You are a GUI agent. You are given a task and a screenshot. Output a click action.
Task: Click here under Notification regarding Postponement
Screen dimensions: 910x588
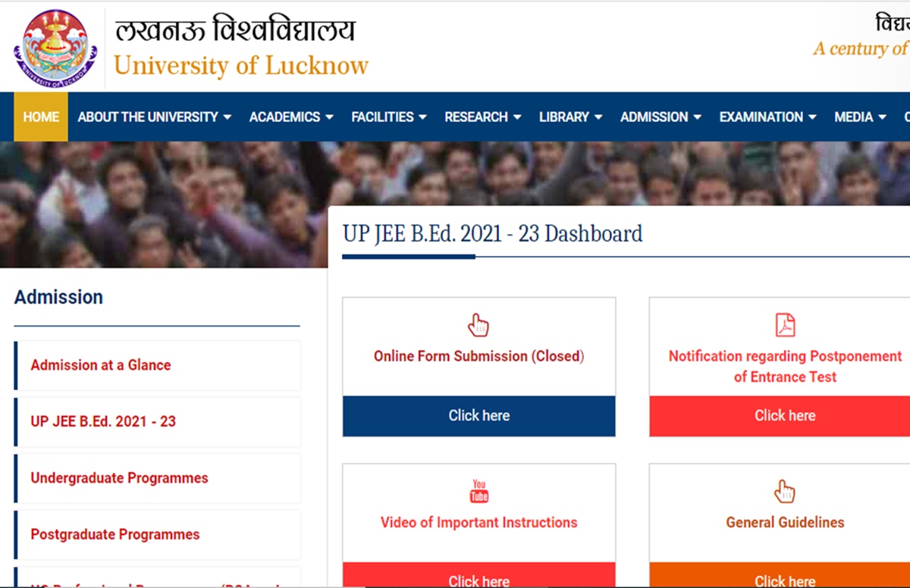click(x=785, y=416)
